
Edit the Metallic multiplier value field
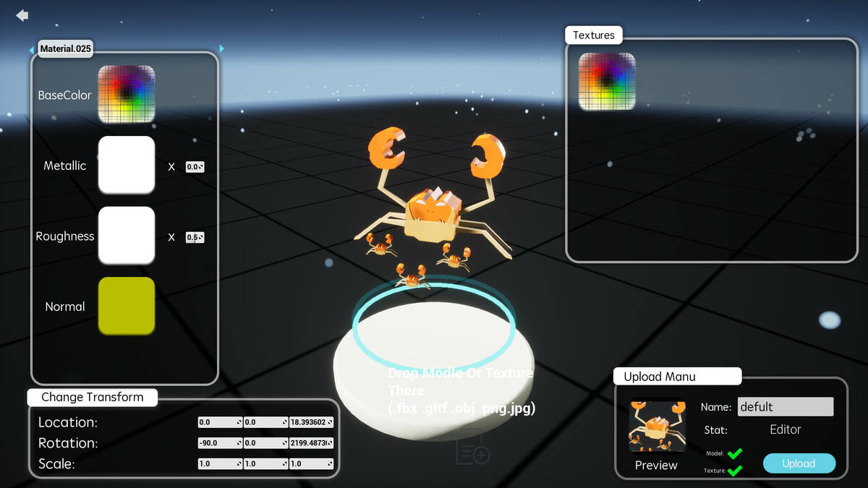click(x=195, y=167)
